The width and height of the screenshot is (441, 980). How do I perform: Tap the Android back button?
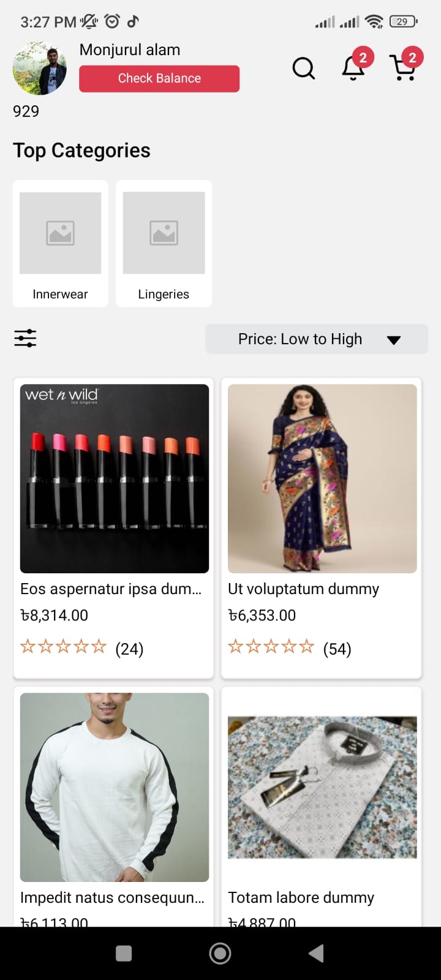coord(316,953)
